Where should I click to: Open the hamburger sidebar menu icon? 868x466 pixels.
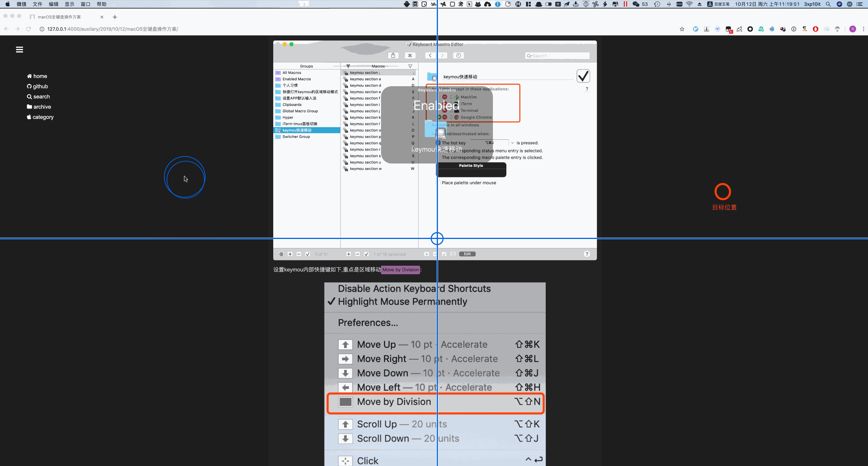[19, 49]
